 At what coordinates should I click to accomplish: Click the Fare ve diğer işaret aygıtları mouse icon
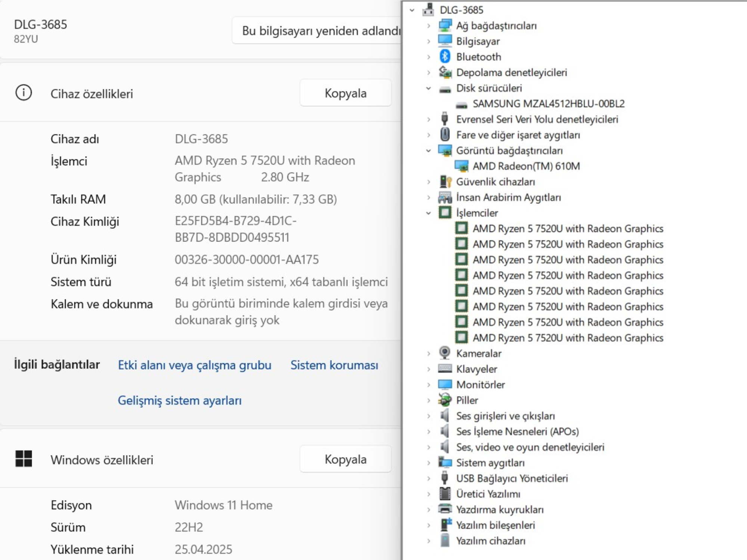(x=444, y=135)
